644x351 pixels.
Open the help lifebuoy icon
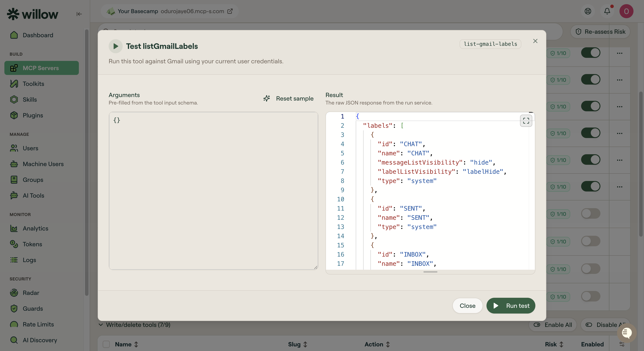588,11
